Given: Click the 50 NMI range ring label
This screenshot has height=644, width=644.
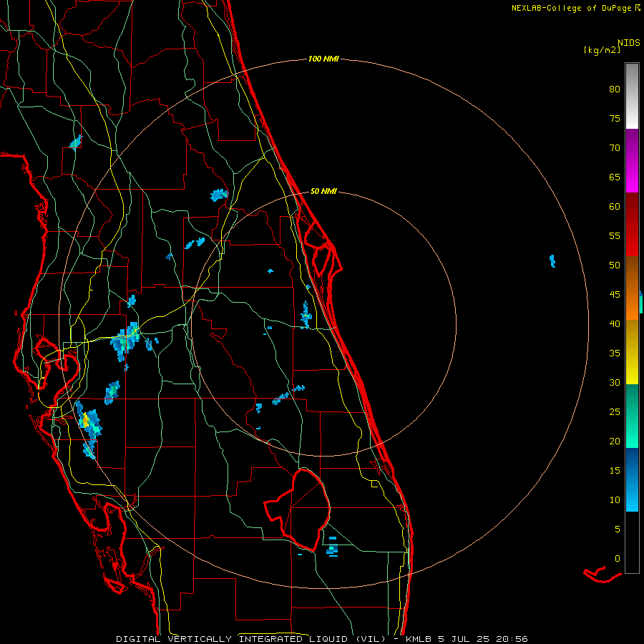Looking at the screenshot, I should 323,191.
